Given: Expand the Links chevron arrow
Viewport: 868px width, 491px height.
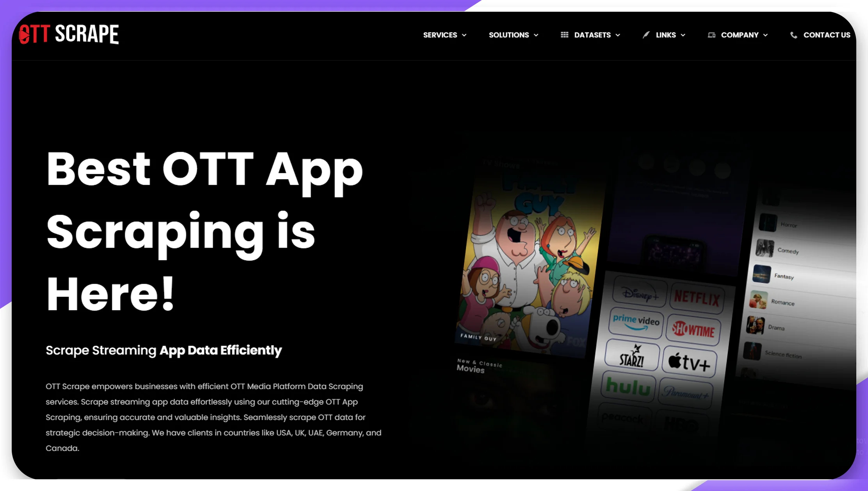Looking at the screenshot, I should (x=683, y=35).
